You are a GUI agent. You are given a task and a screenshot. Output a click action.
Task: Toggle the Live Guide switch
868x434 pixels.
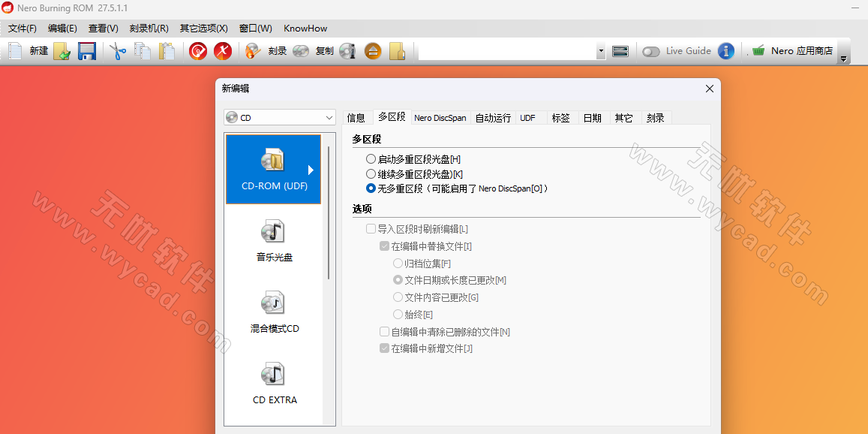[650, 51]
